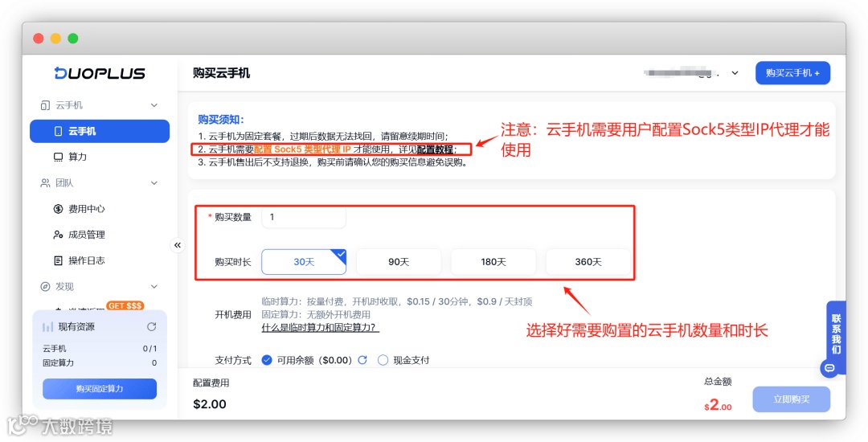Click the log icon beside 操作日志

tap(58, 260)
